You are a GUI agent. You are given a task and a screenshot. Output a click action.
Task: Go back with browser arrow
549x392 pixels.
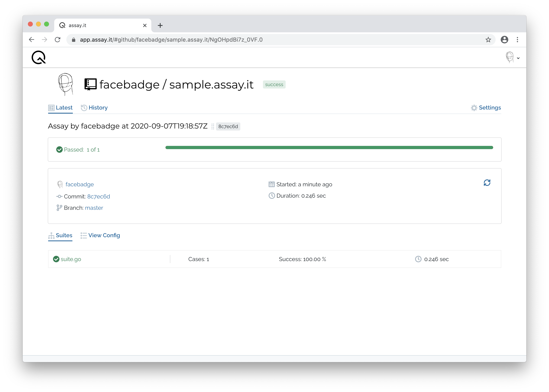[32, 40]
